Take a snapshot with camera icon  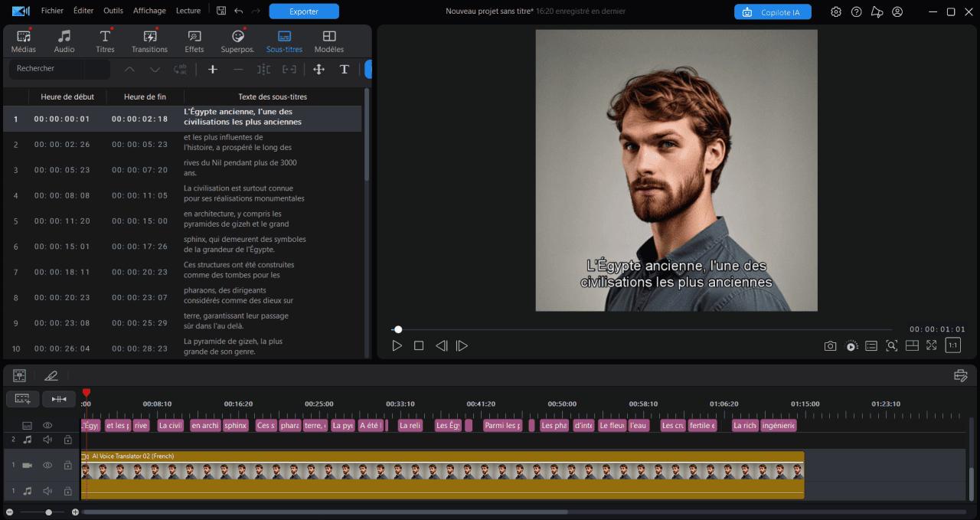pos(830,345)
